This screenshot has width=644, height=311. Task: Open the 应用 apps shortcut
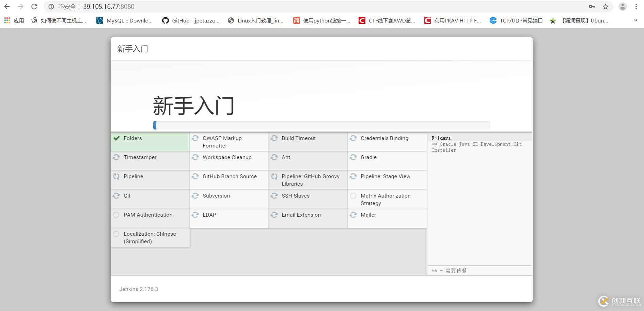14,20
